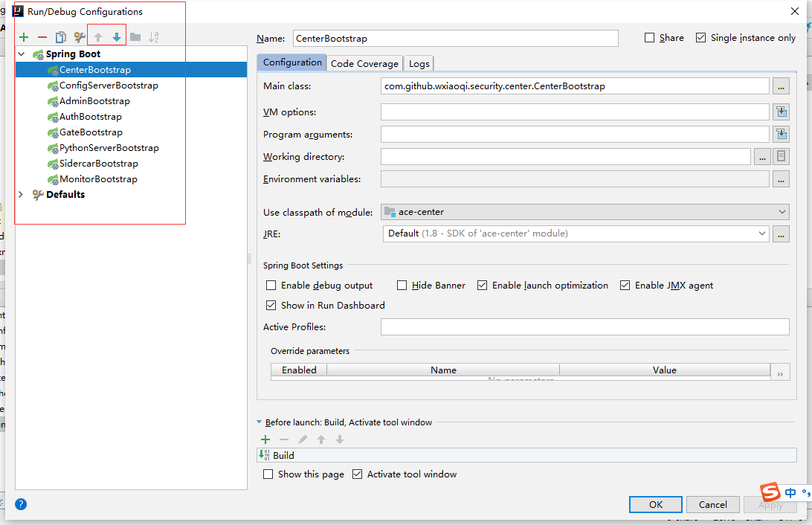Open Edit Defaults wrench icon
812x525 pixels.
(80, 37)
